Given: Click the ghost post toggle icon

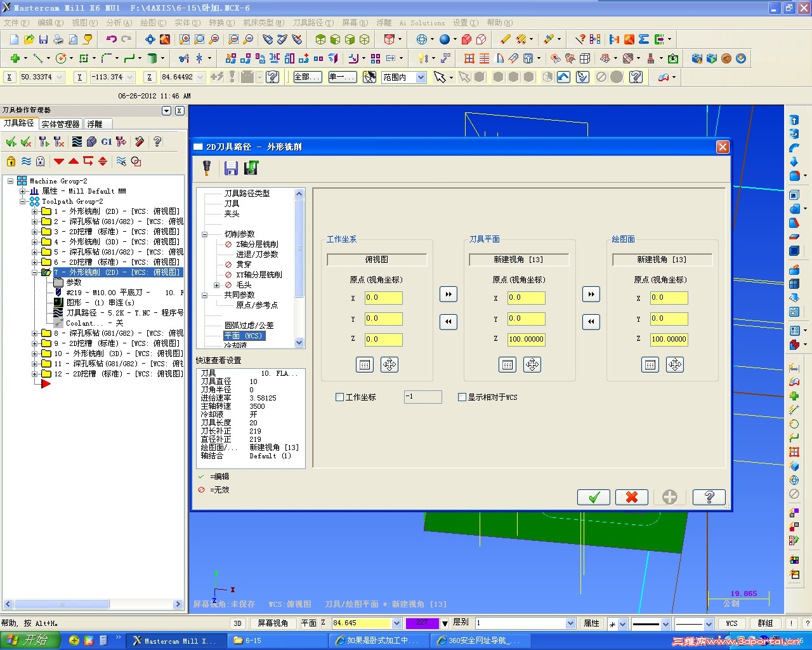Looking at the screenshot, I should tap(41, 161).
